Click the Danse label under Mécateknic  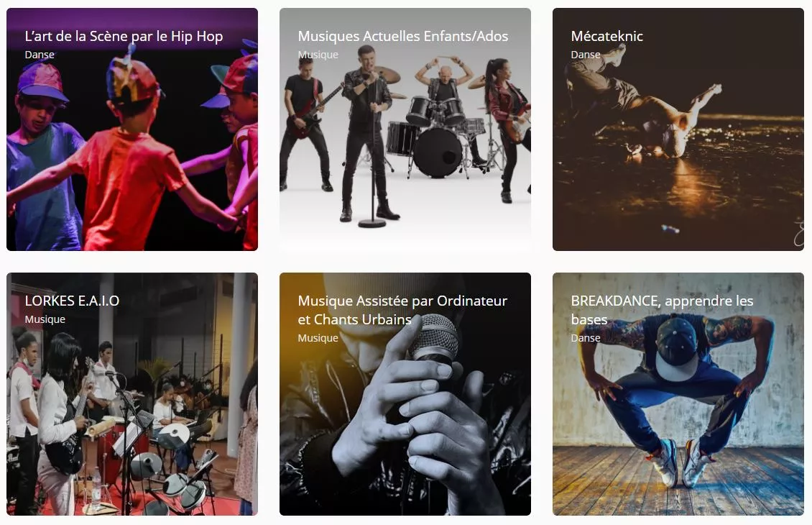(586, 55)
